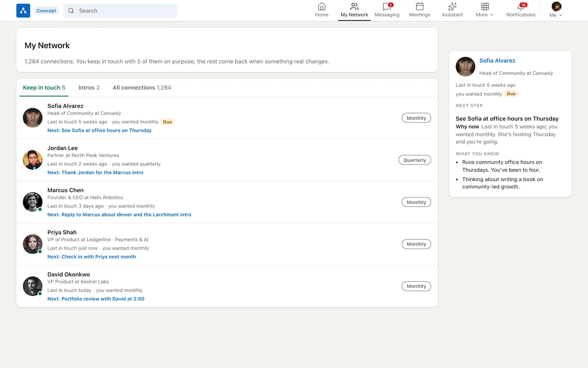Image resolution: width=588 pixels, height=368 pixels.
Task: Click David Okonkwo's avatar
Action: (x=33, y=286)
